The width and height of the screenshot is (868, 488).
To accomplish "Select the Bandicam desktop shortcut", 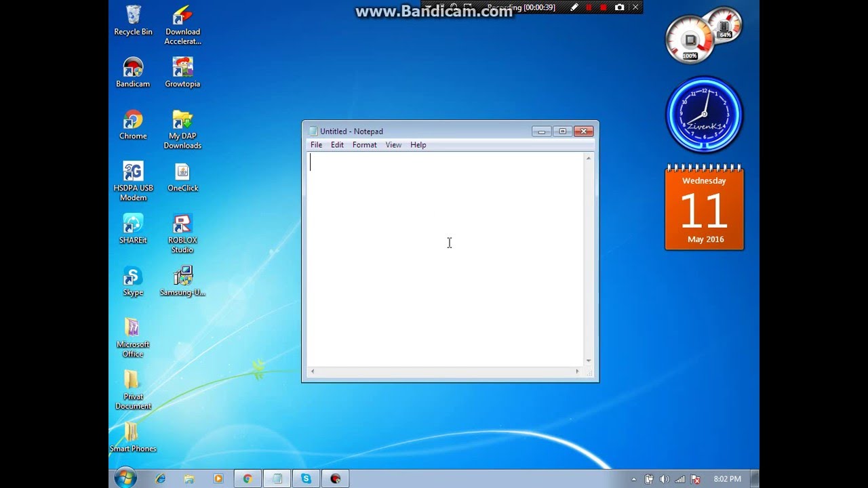I will 133,73.
